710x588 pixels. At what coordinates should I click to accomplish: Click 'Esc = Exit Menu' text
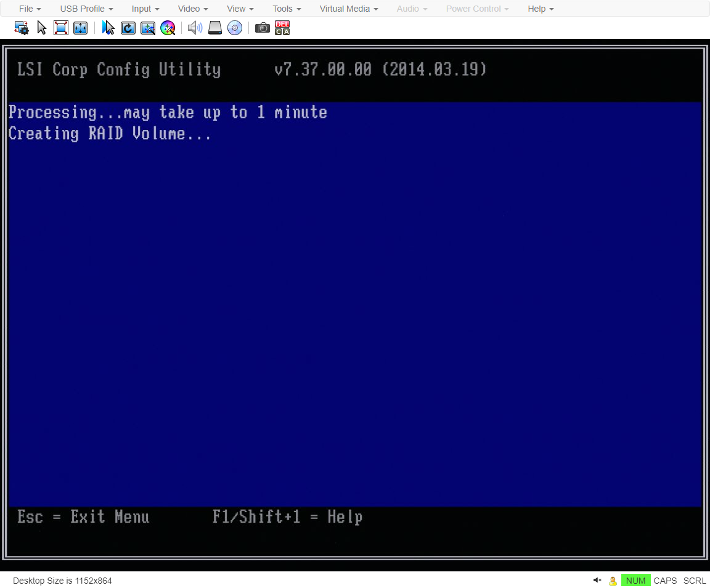pos(83,517)
